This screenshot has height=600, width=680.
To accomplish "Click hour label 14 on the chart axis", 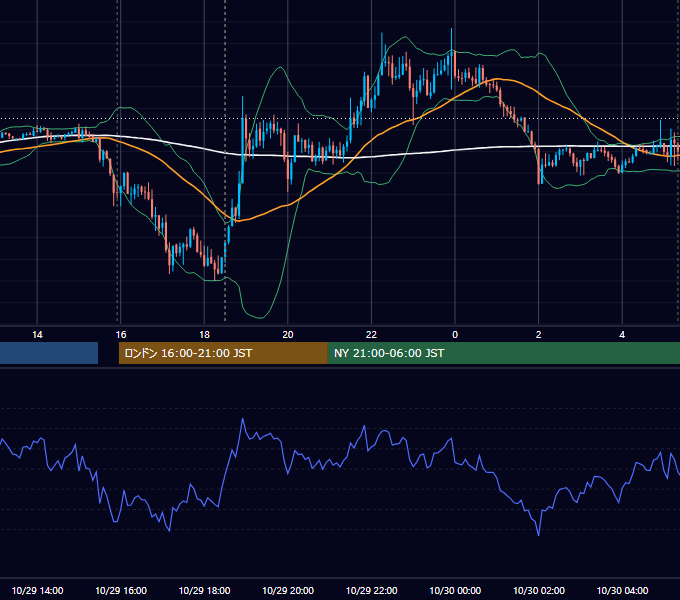I will (37, 335).
